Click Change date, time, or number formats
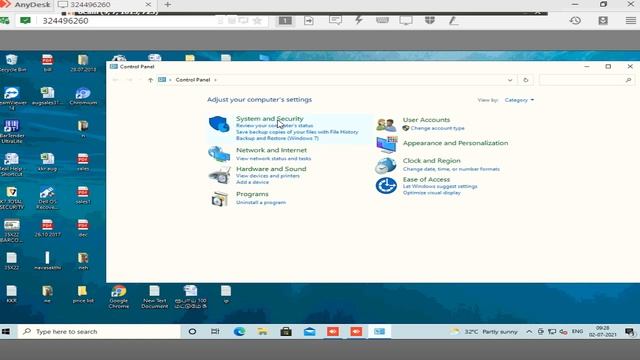The width and height of the screenshot is (640, 360). tap(451, 169)
